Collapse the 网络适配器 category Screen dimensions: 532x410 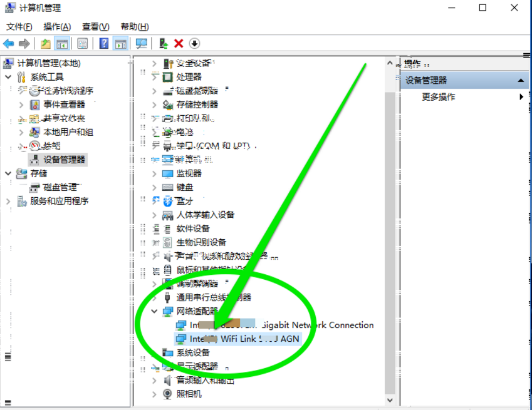pos(154,311)
